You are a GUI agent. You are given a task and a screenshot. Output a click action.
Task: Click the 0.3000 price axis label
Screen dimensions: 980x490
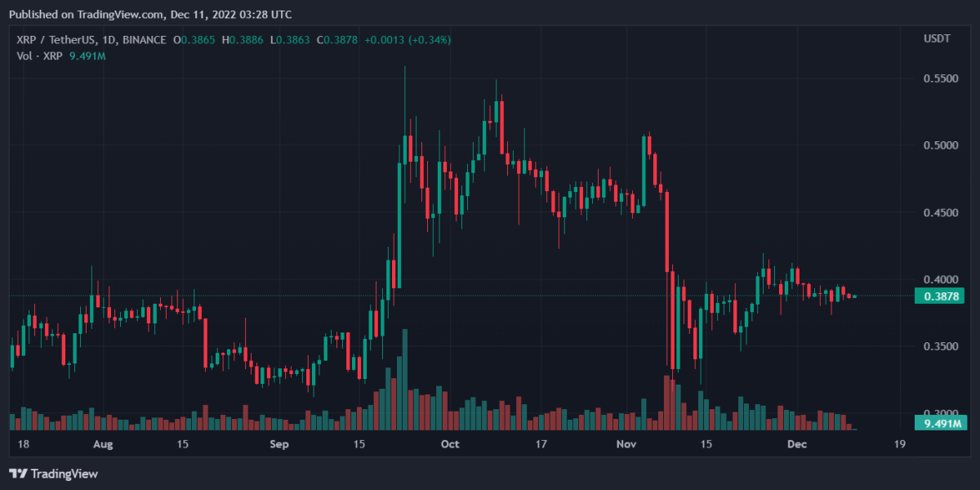(x=939, y=414)
